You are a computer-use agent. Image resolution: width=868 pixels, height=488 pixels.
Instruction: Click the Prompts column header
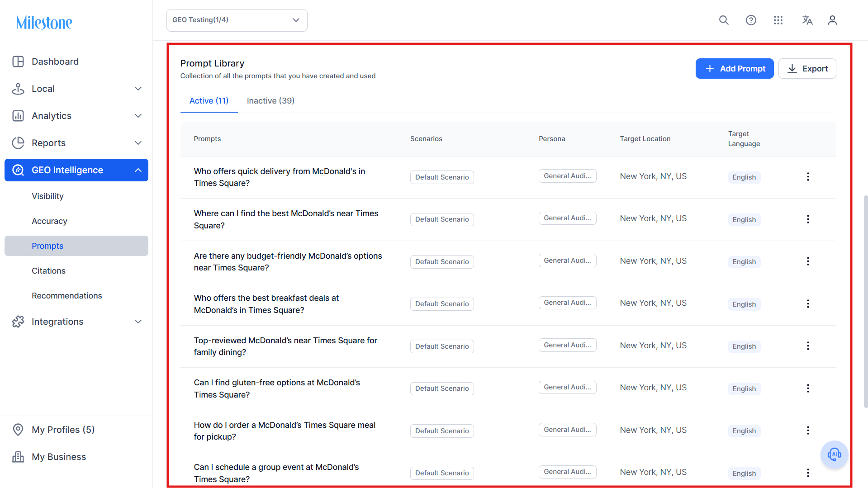207,139
